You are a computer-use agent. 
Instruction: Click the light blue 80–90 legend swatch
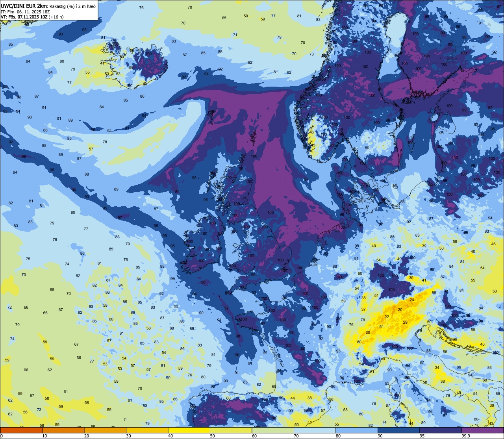[357, 430]
